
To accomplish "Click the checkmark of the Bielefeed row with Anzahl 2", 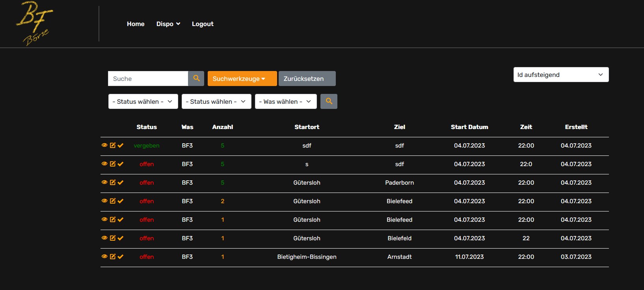I will tap(121, 201).
